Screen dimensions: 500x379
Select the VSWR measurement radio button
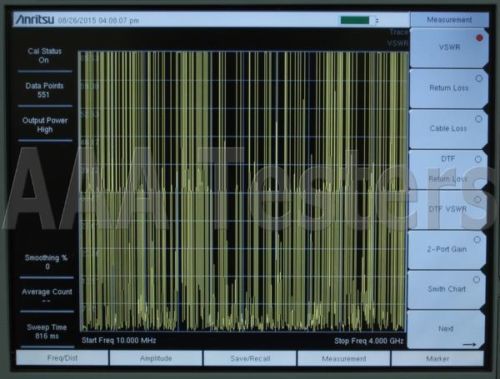coord(449,48)
